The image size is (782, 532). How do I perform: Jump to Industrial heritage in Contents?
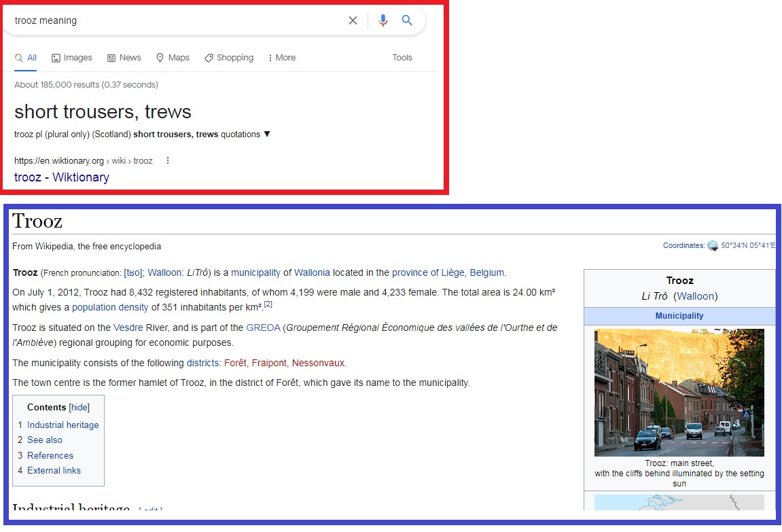click(x=63, y=425)
